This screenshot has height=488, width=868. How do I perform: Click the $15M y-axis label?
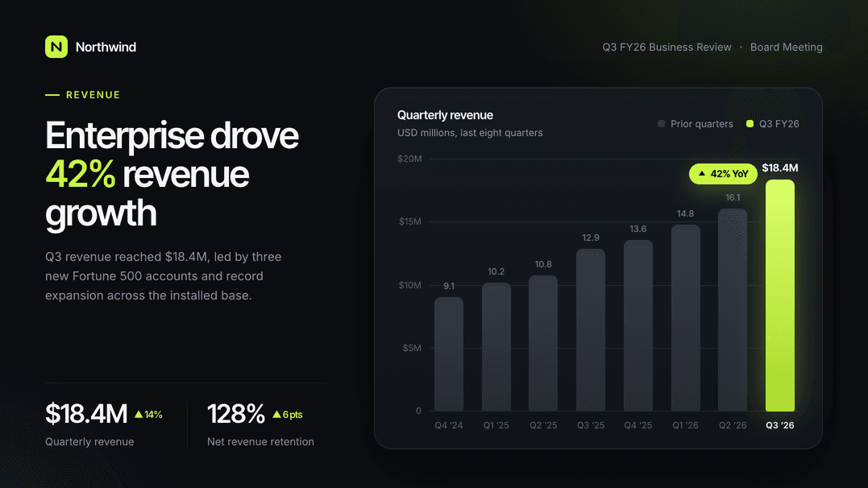[410, 222]
